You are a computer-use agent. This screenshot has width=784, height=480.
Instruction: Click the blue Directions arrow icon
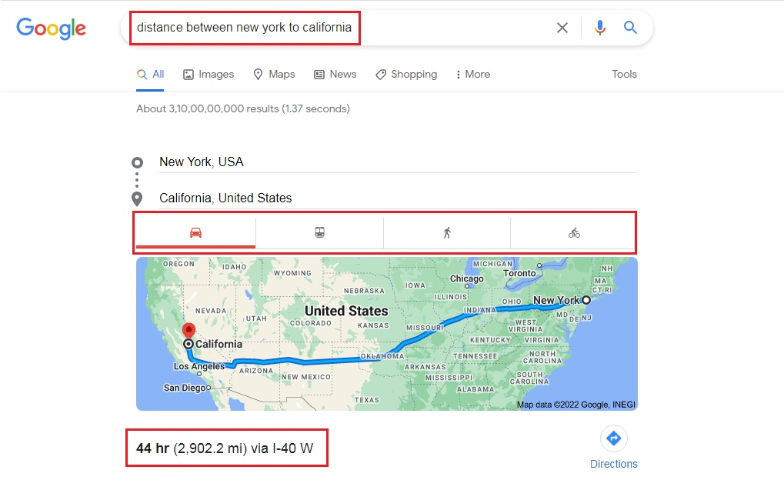[614, 438]
